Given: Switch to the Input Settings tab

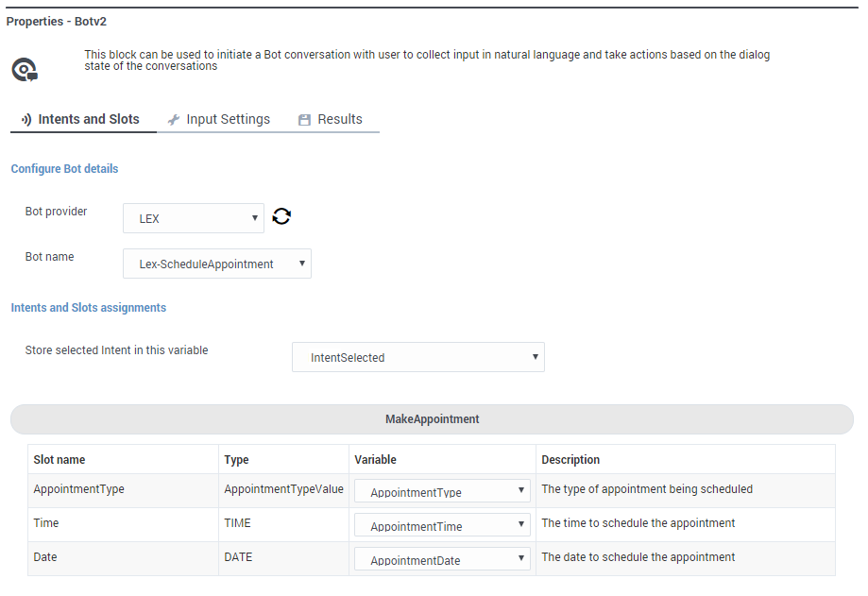Looking at the screenshot, I should (228, 119).
